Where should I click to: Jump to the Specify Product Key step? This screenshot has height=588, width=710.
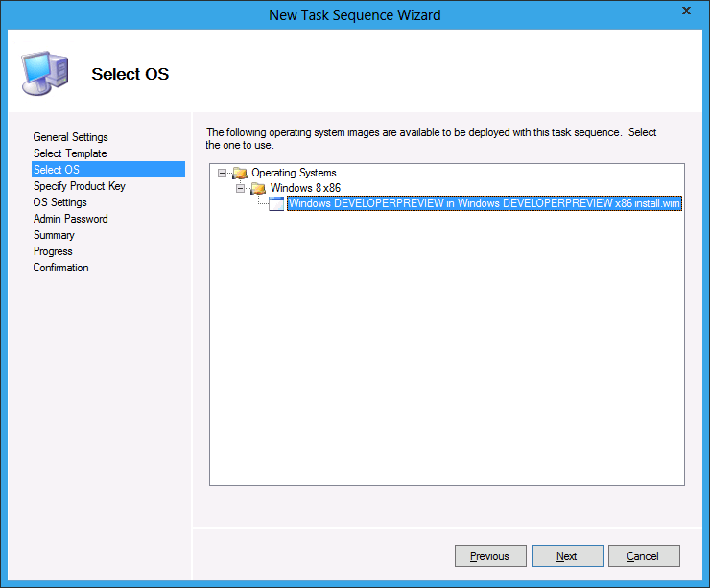coord(79,186)
